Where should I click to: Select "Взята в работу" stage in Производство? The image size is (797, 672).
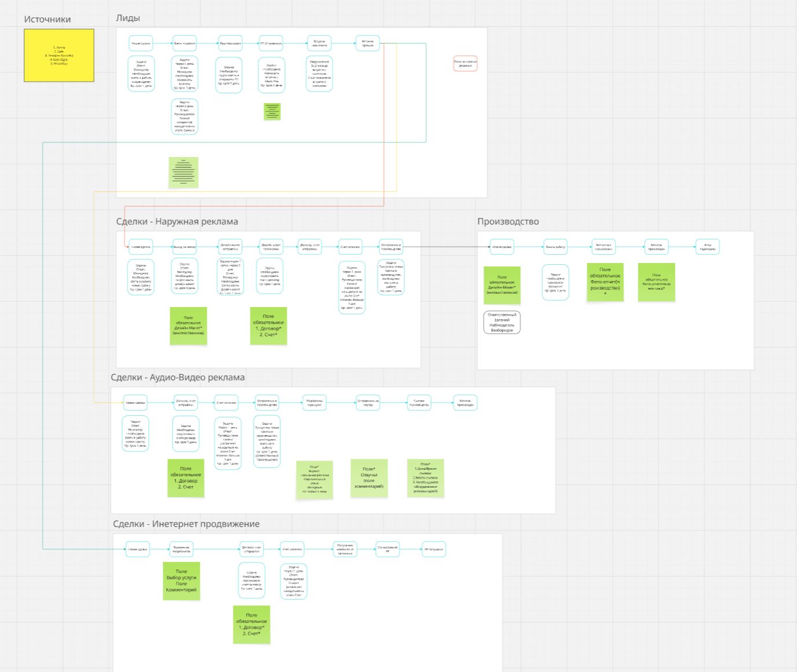tap(555, 247)
